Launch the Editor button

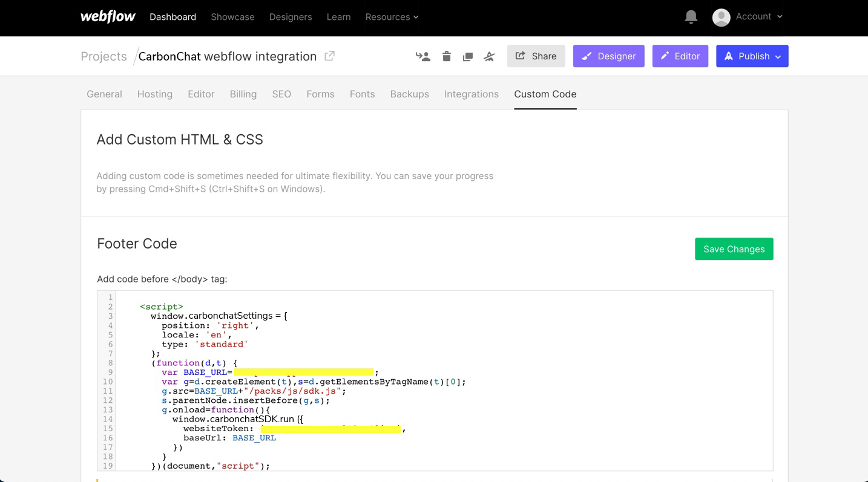680,56
